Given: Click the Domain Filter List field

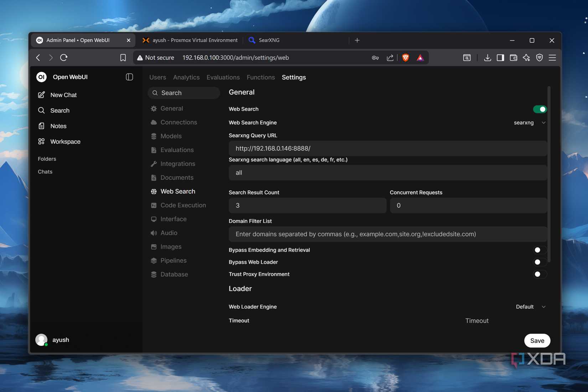Looking at the screenshot, I should click(x=388, y=234).
